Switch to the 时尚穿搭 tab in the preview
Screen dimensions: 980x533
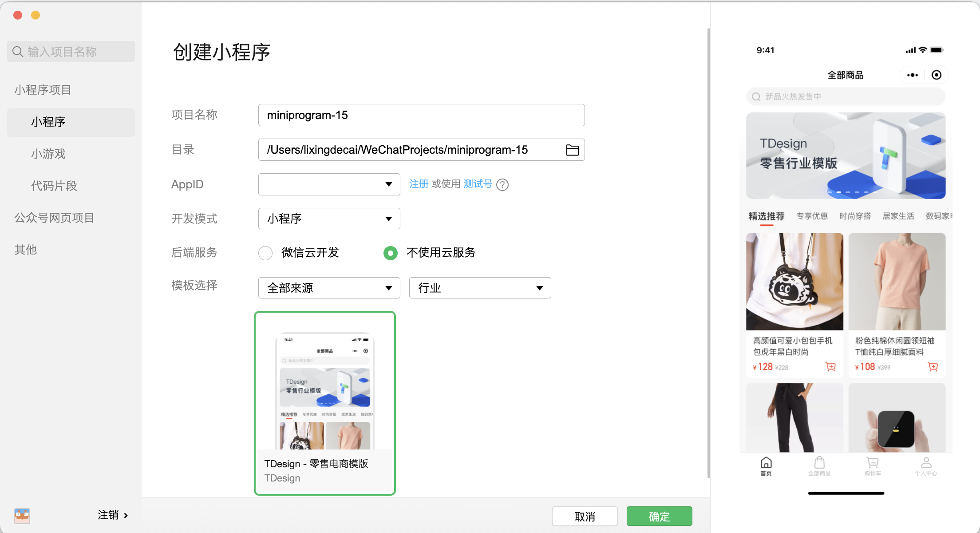coord(855,216)
